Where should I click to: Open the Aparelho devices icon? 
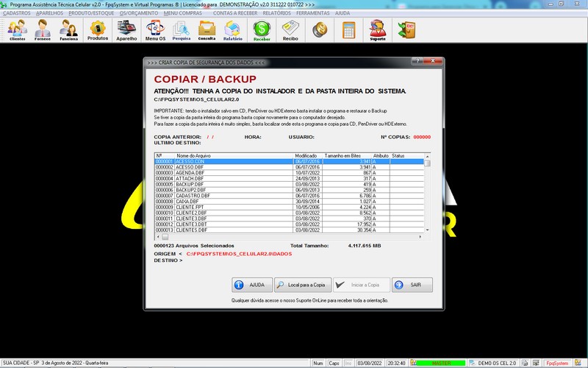click(x=126, y=30)
